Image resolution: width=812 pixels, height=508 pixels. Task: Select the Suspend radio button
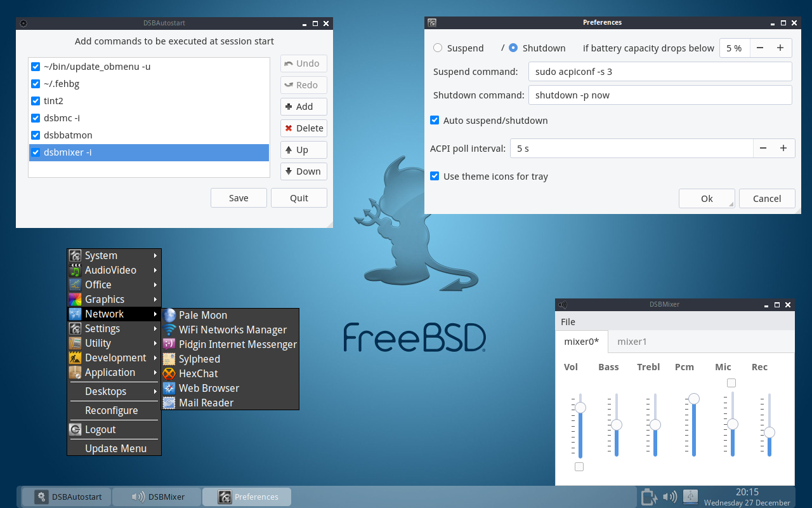(x=438, y=48)
